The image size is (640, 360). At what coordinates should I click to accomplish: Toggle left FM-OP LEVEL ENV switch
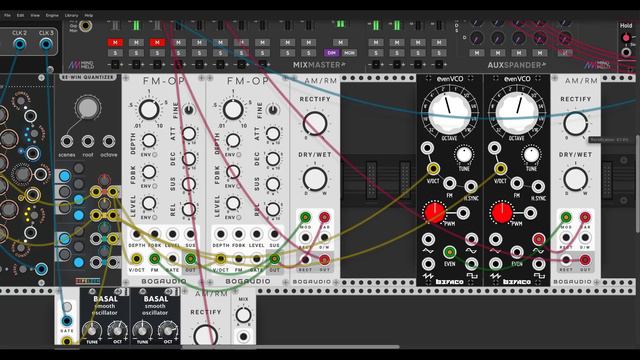tap(154, 218)
